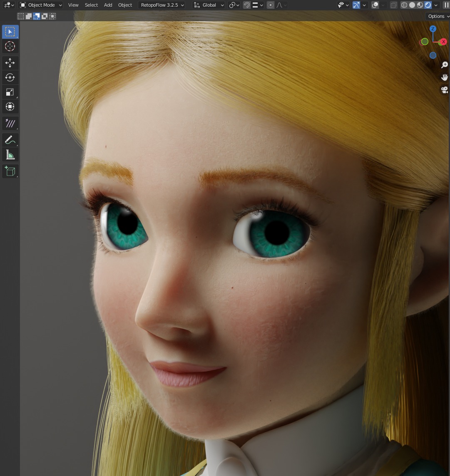Toggle show gizmo button

click(x=356, y=5)
